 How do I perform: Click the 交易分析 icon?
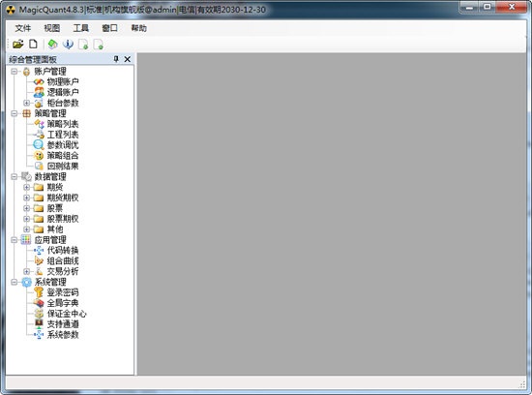click(x=39, y=271)
